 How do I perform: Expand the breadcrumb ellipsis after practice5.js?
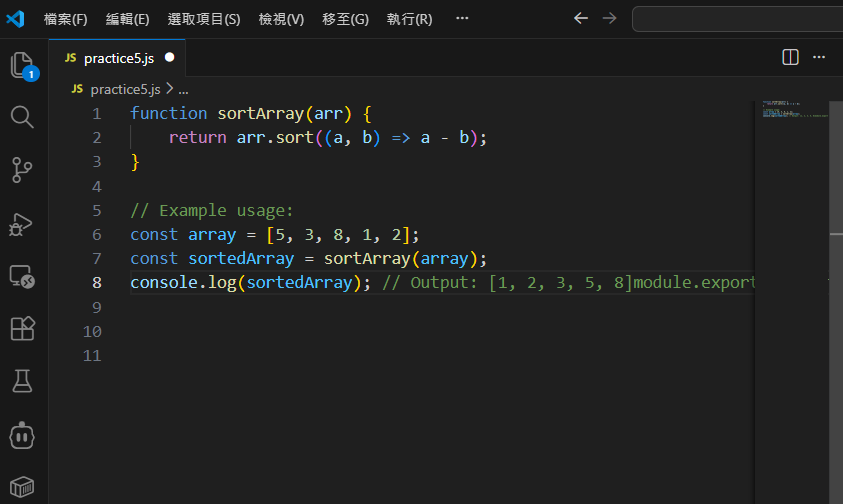point(183,89)
